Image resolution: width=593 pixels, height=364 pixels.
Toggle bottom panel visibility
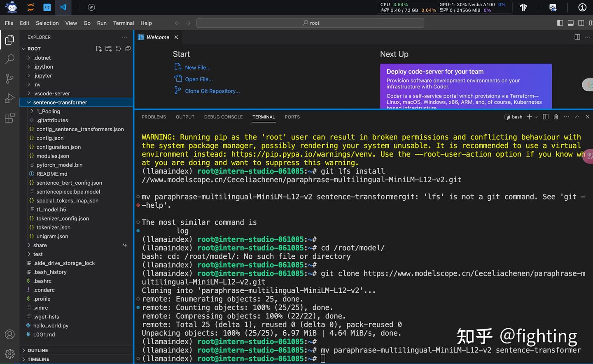[571, 23]
